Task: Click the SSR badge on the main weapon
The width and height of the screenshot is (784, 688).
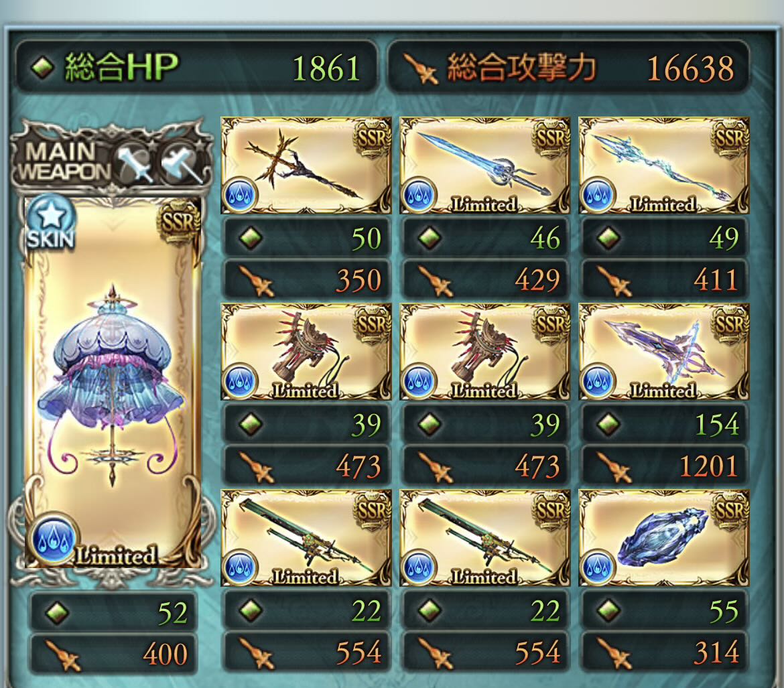Action: pyautogui.click(x=180, y=220)
